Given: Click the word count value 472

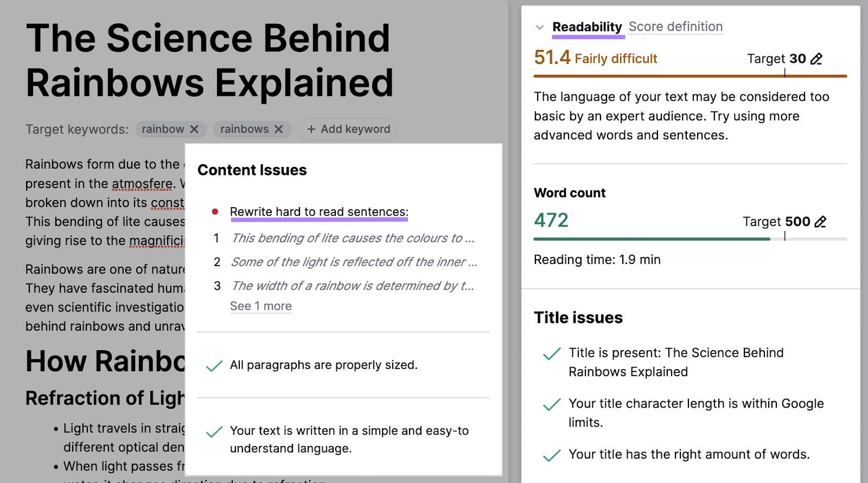Looking at the screenshot, I should tap(551, 220).
